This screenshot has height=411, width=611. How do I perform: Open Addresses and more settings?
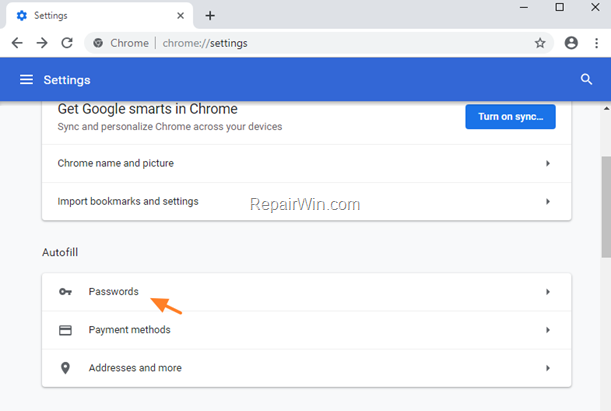click(306, 368)
